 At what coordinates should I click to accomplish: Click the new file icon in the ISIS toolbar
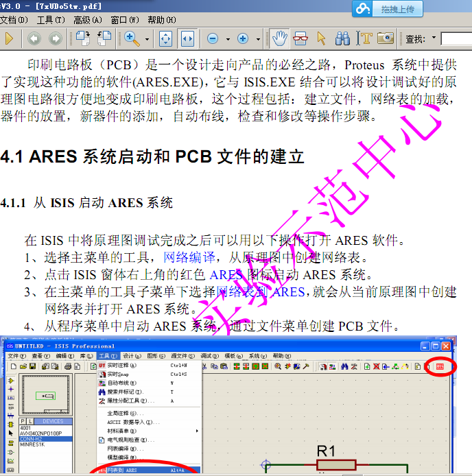click(14, 366)
